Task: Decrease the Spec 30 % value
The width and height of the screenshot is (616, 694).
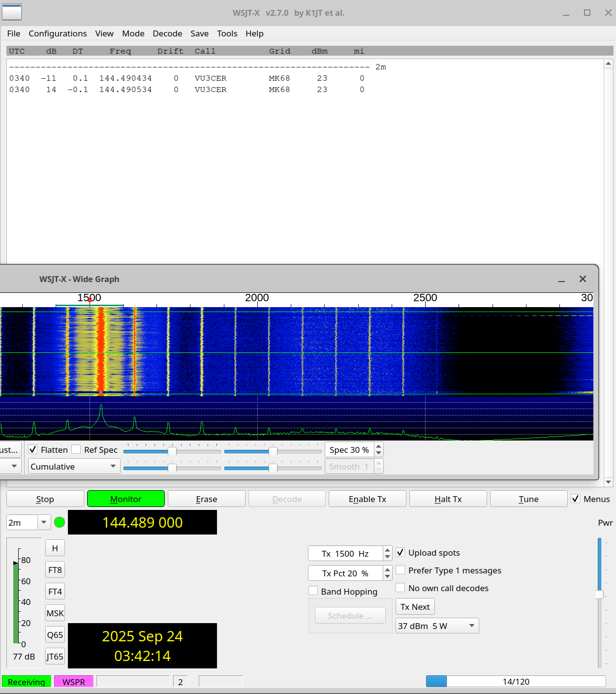Action: (378, 453)
